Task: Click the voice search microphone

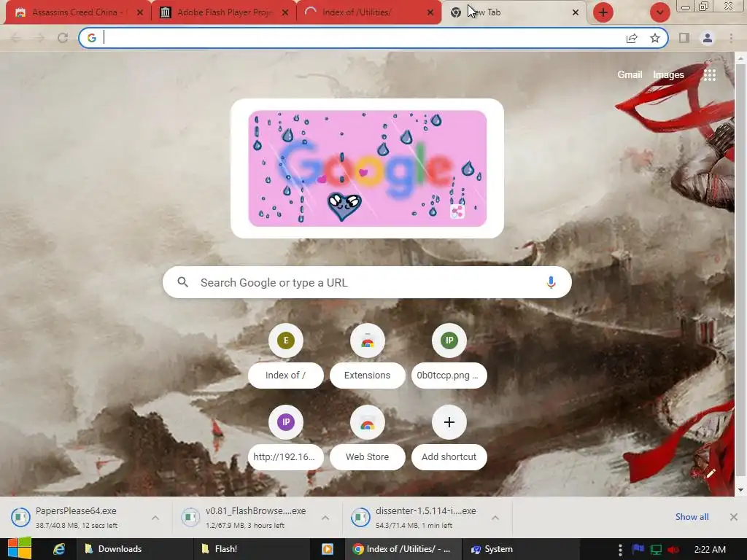Action: point(551,282)
